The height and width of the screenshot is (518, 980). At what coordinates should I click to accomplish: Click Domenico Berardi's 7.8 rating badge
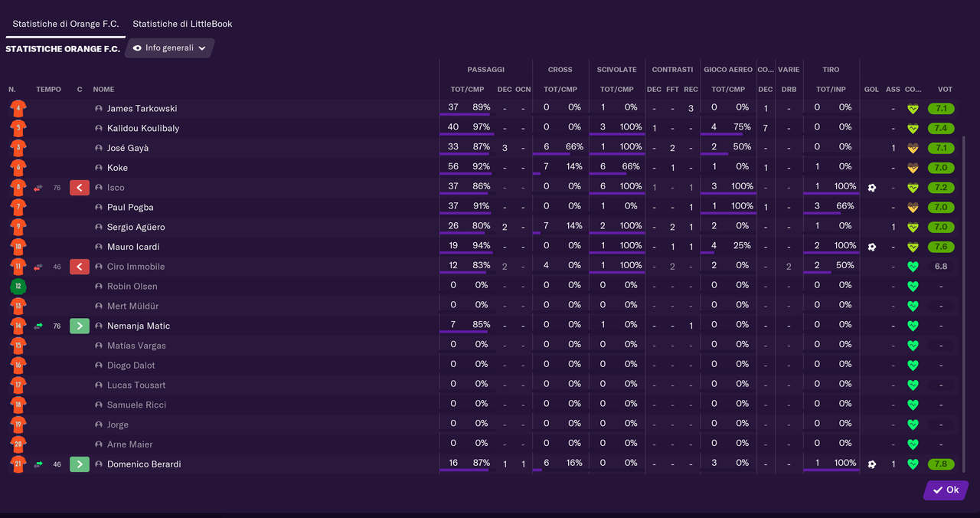pos(941,464)
